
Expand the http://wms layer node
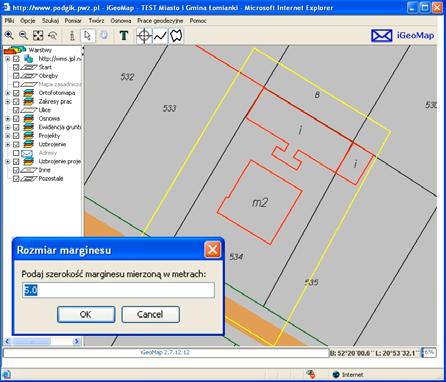coord(8,59)
